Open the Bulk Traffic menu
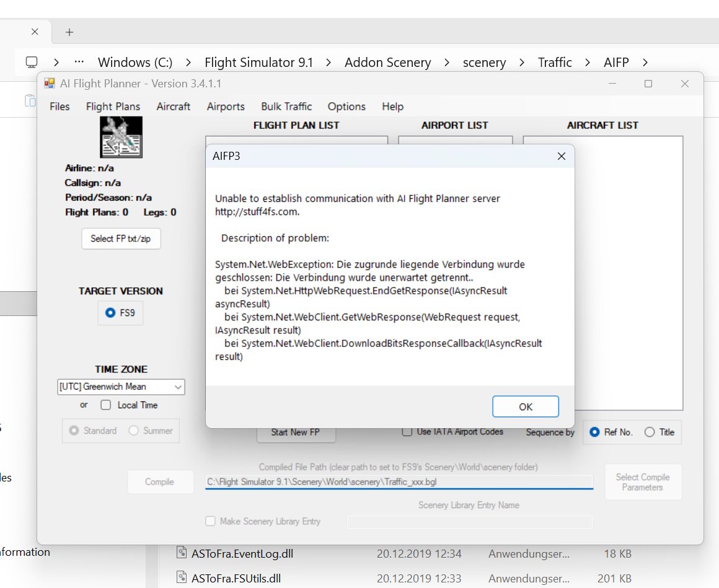Viewport: 719px width, 588px height. pos(286,107)
